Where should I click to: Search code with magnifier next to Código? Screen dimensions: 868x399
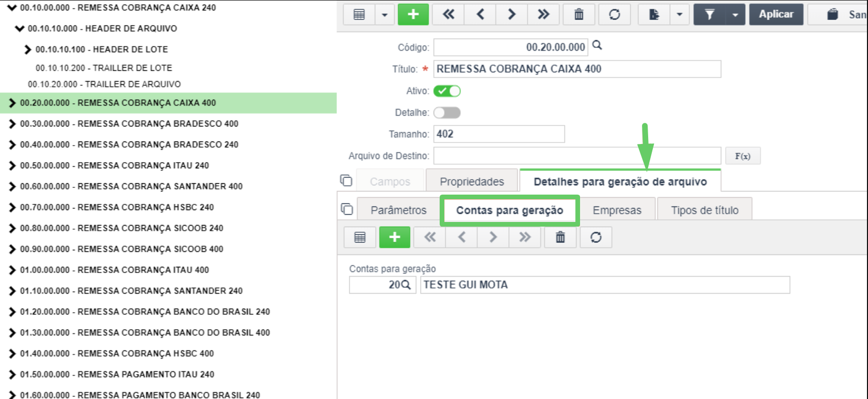597,45
